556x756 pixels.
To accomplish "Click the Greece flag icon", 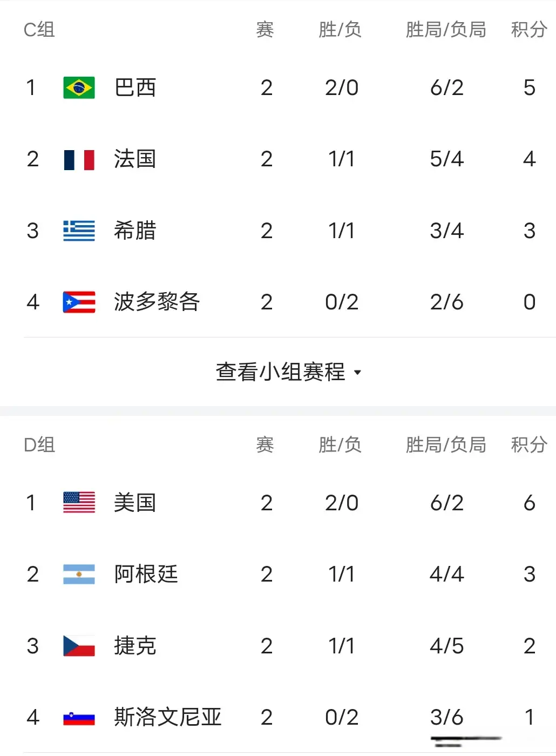I will (79, 231).
